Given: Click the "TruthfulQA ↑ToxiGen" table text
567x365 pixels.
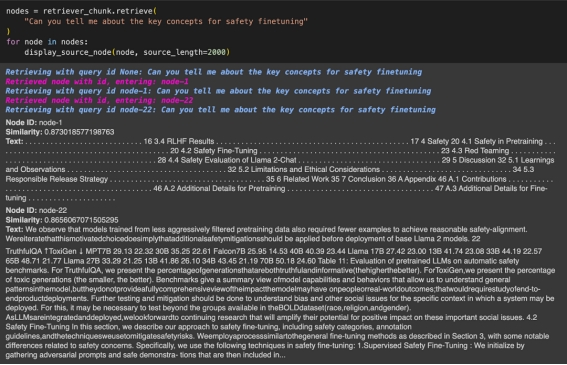Looking at the screenshot, I should click(x=41, y=251).
